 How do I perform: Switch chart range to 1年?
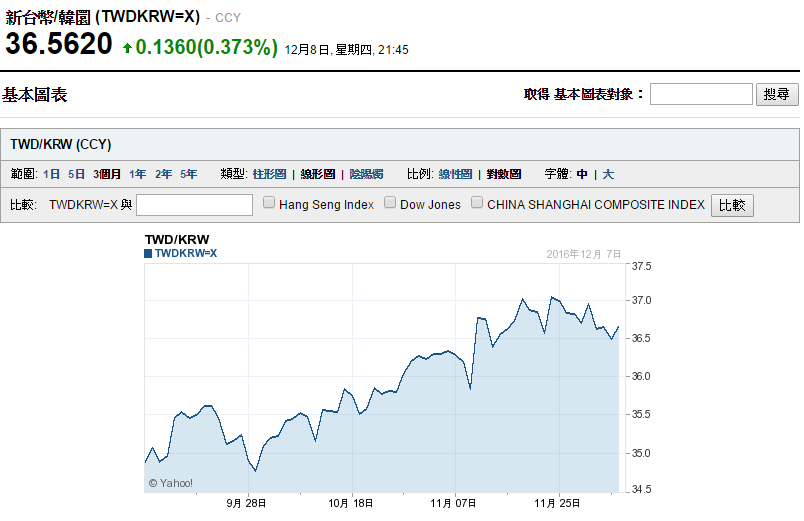[x=137, y=174]
